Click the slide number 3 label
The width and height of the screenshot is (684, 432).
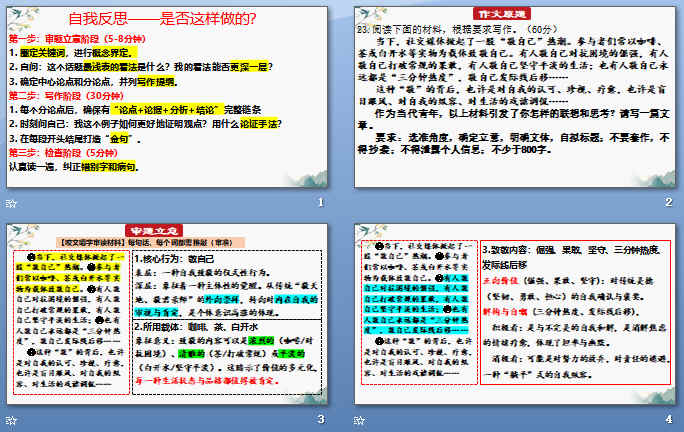coord(320,419)
